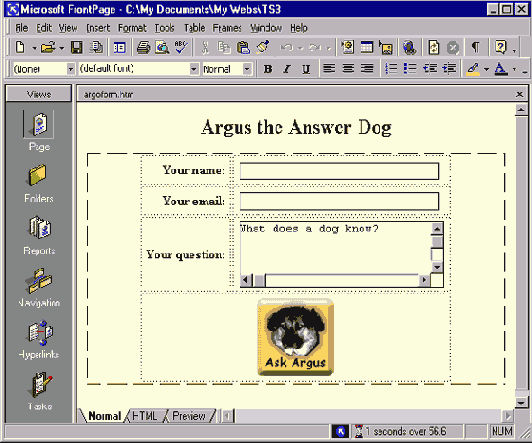Open the Table menu

click(x=194, y=28)
